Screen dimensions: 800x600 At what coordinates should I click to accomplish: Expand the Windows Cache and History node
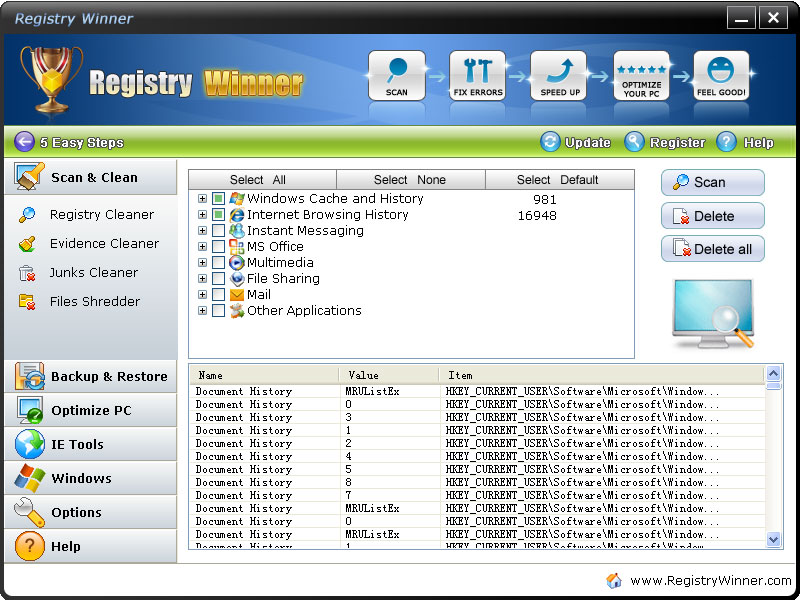point(203,199)
